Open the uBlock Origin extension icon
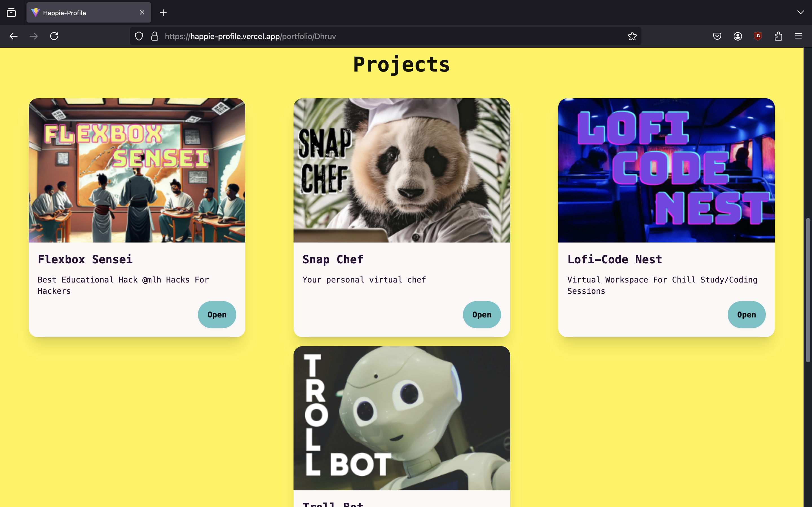Viewport: 812px width, 507px height. coord(758,36)
